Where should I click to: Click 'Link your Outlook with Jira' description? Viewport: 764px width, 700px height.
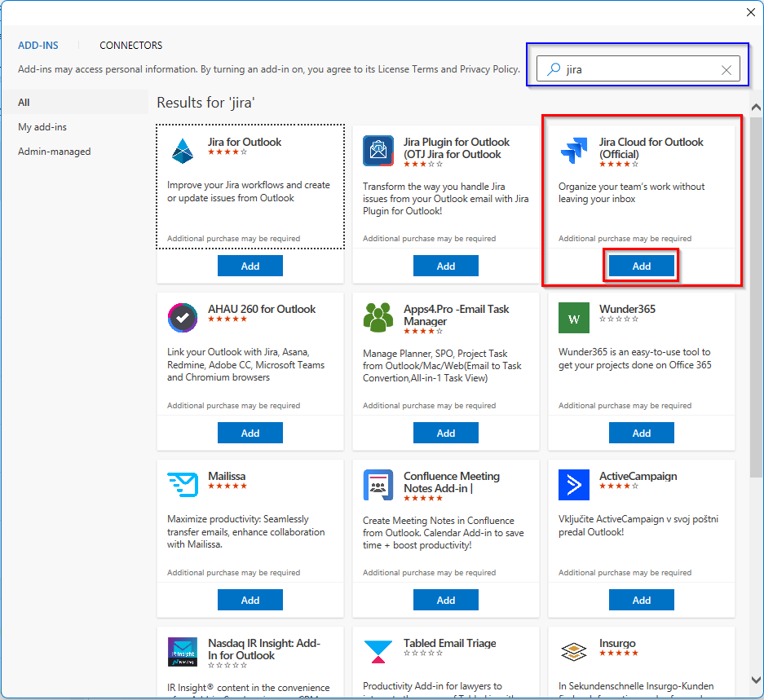coord(245,364)
